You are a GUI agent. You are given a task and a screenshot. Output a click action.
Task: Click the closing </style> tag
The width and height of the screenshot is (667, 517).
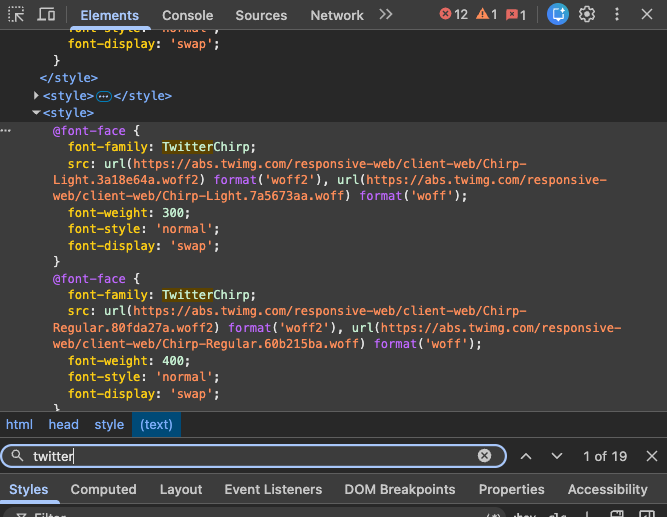tap(68, 78)
